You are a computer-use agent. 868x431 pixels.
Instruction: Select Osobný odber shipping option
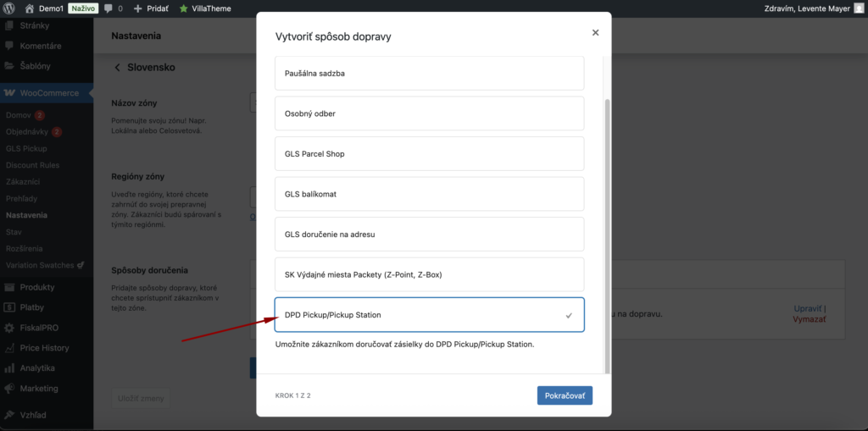[x=429, y=113]
